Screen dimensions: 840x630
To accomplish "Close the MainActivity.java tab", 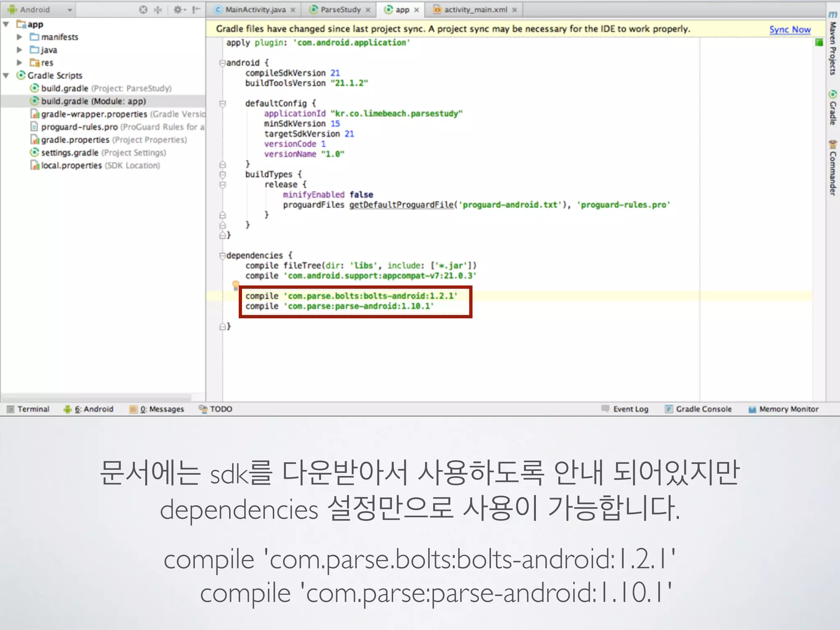I will [x=293, y=10].
